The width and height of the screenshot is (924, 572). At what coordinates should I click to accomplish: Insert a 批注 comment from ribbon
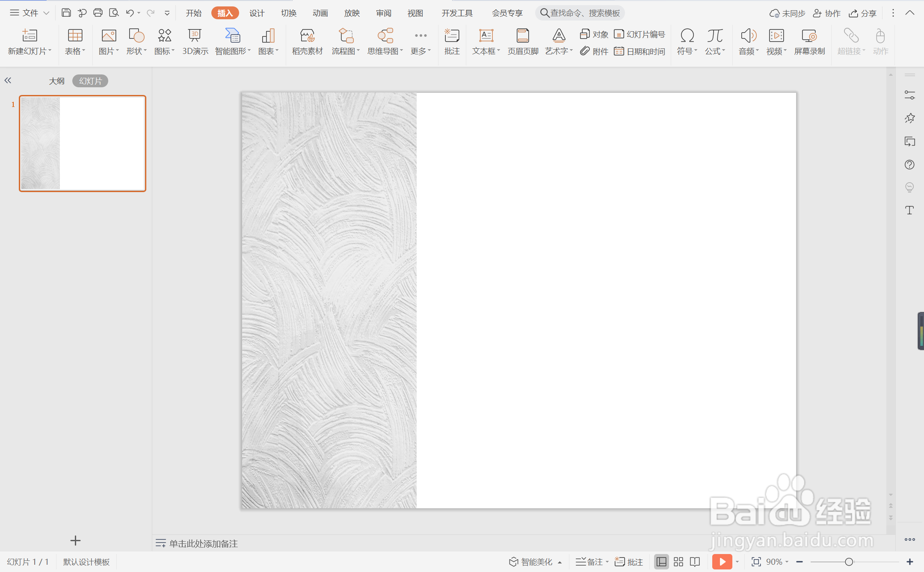(452, 41)
